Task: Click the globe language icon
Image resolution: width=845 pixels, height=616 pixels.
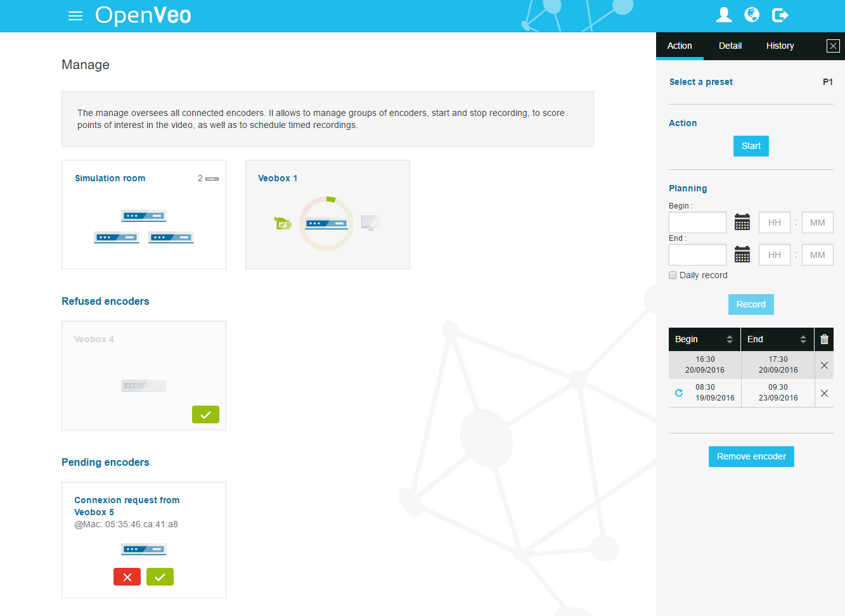Action: pyautogui.click(x=752, y=15)
